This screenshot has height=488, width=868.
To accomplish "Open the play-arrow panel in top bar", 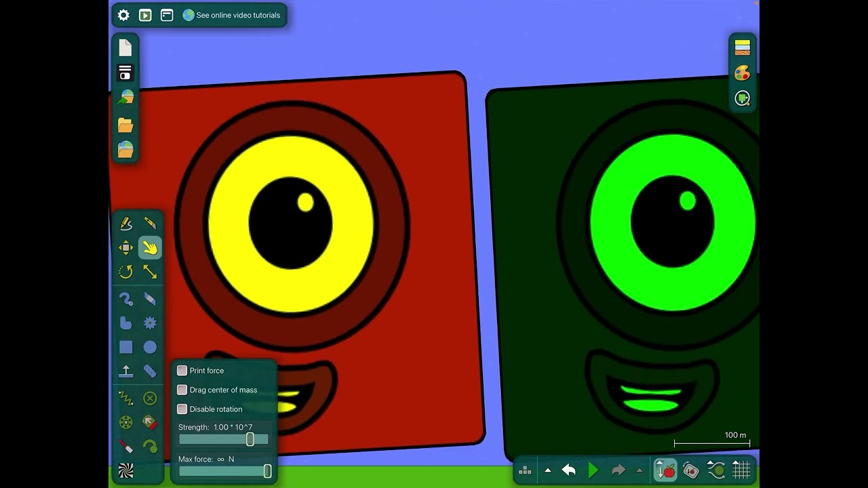I will point(145,15).
